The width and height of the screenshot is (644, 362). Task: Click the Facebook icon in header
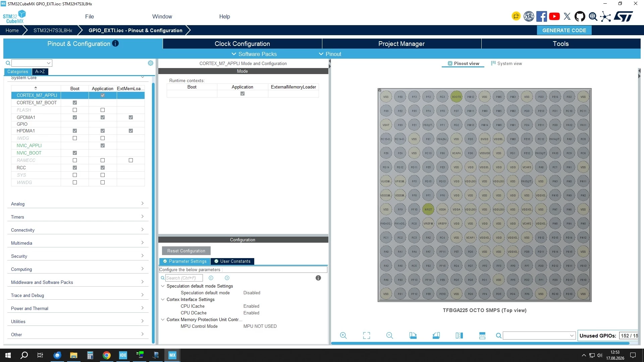(542, 16)
